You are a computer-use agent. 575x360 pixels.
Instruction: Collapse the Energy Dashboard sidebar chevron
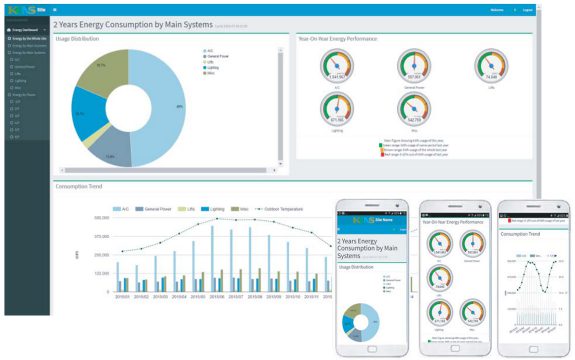click(x=45, y=30)
